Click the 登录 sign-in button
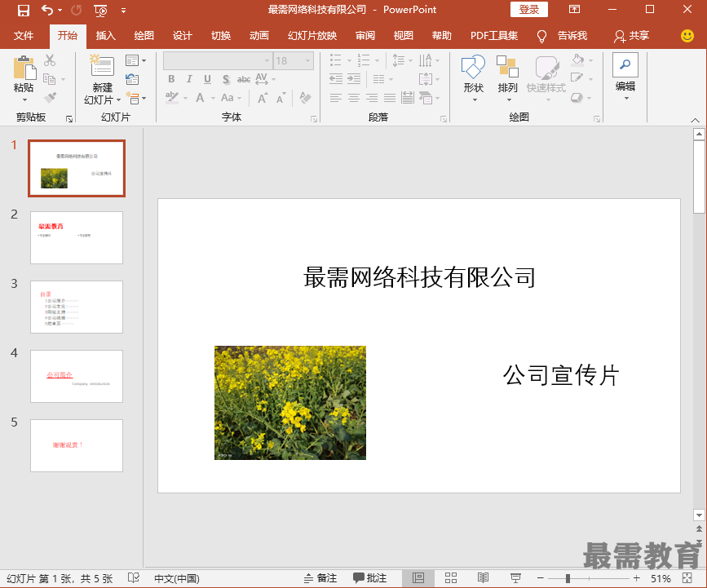The height and width of the screenshot is (588, 707). [529, 10]
